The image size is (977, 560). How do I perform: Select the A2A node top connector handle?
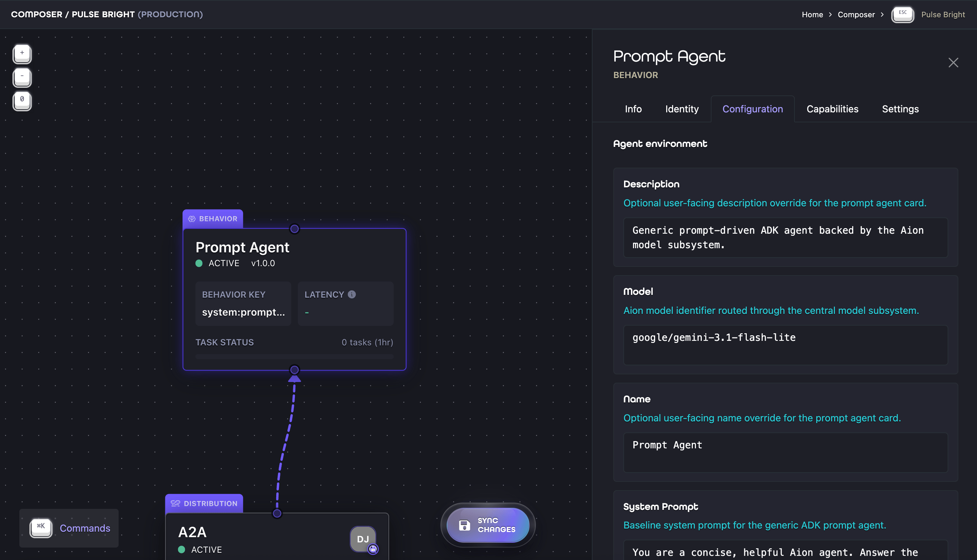pyautogui.click(x=277, y=513)
